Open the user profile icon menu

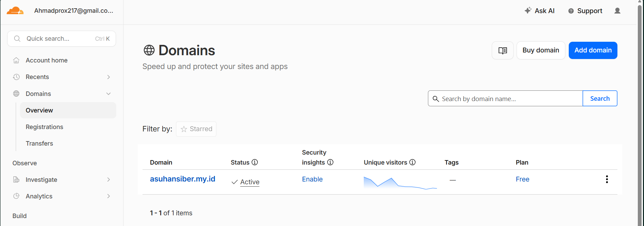point(617,11)
